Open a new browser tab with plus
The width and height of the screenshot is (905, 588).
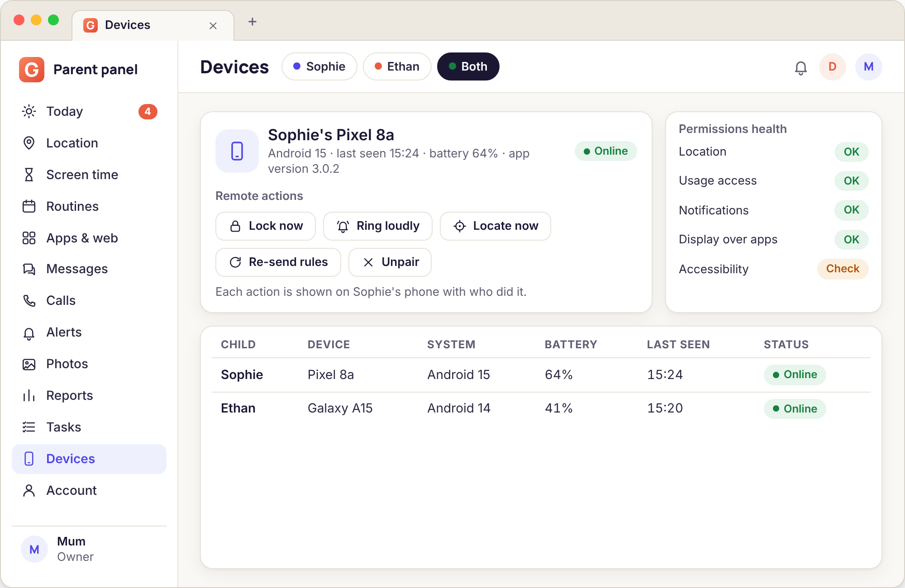tap(252, 22)
